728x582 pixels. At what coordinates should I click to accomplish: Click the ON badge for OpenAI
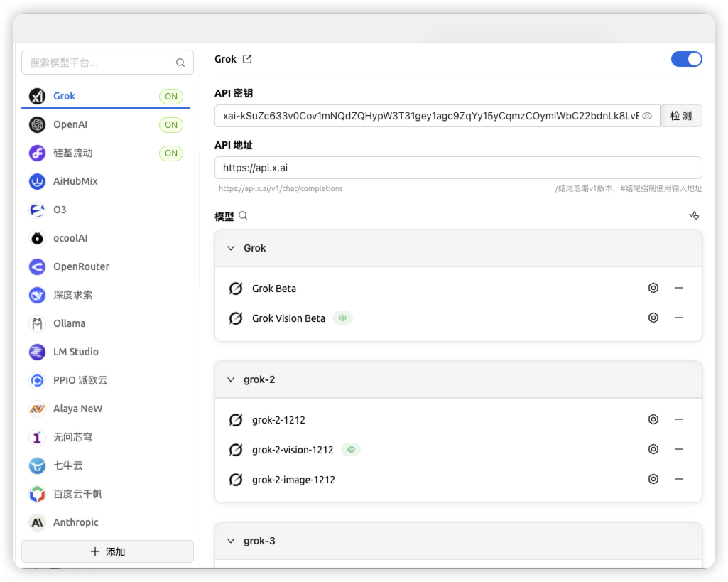pyautogui.click(x=171, y=124)
